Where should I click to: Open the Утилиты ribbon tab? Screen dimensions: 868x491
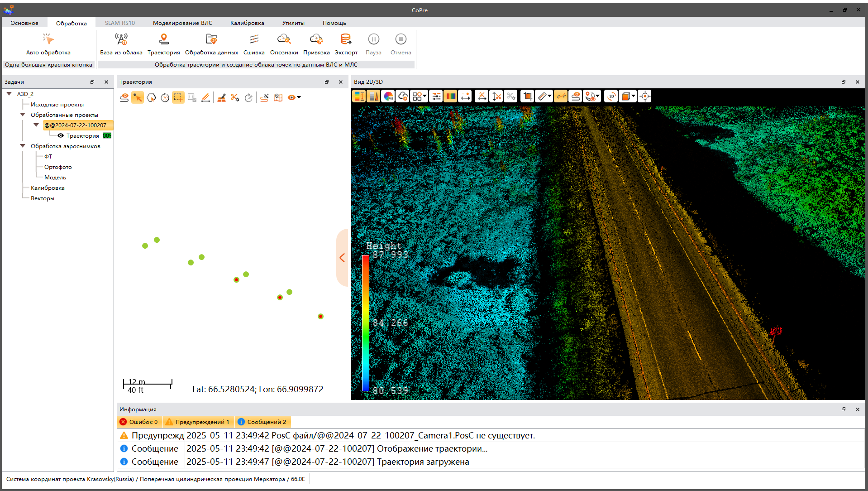tap(293, 23)
